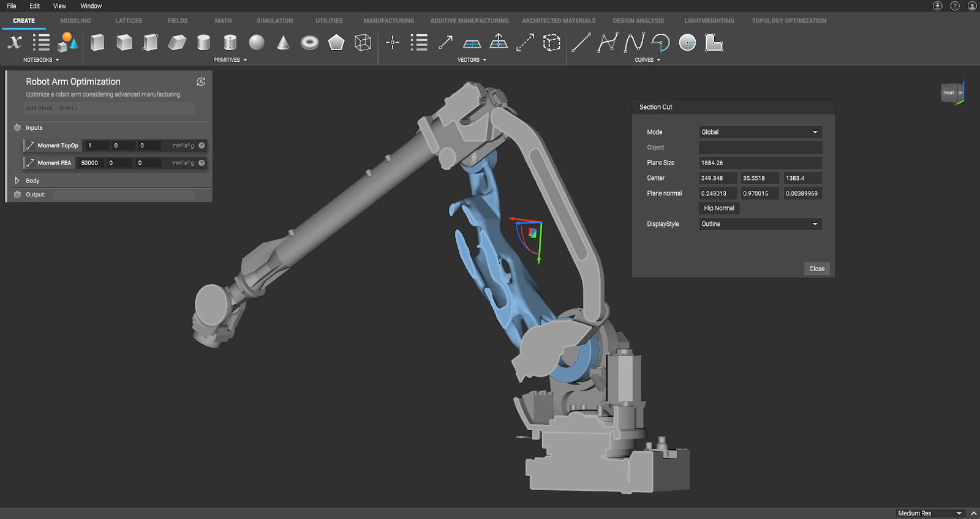Click the Flip Normal button
The height and width of the screenshot is (519, 980).
click(x=719, y=208)
